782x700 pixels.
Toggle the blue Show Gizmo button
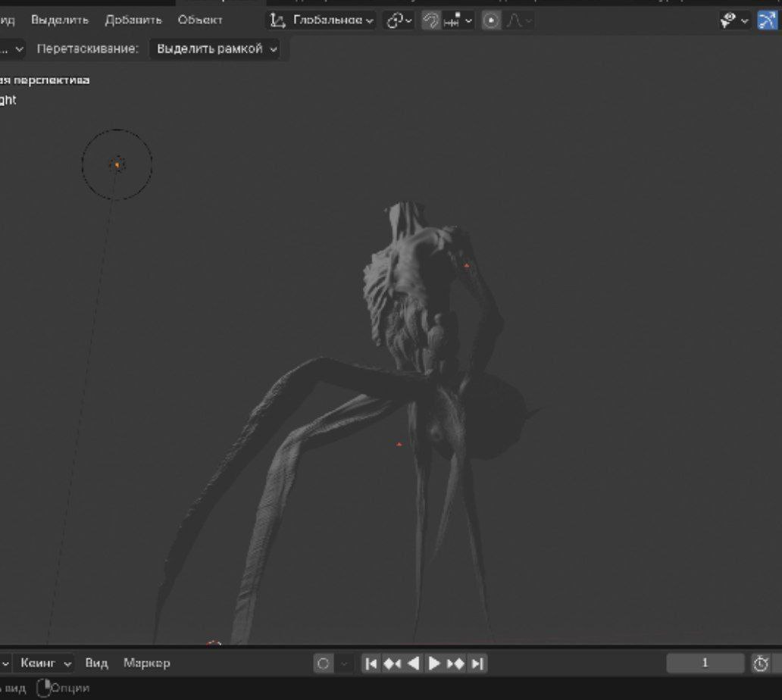coord(767,20)
